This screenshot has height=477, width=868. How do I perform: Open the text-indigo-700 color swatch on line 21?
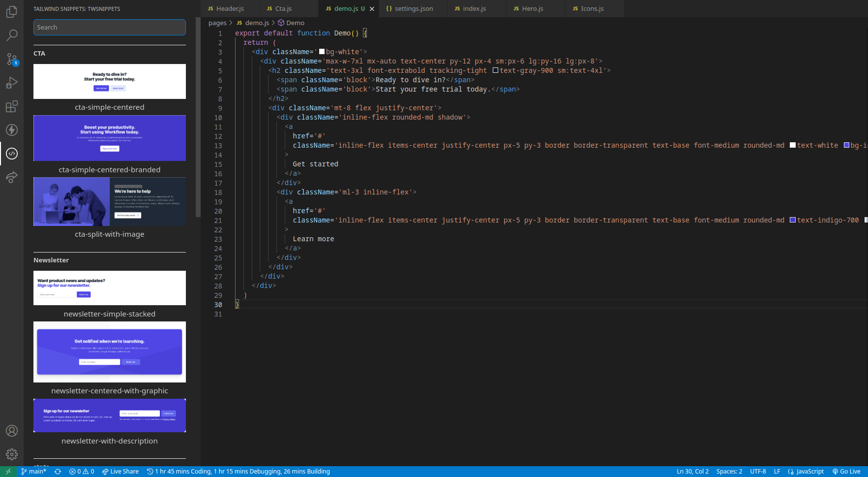(x=793, y=220)
